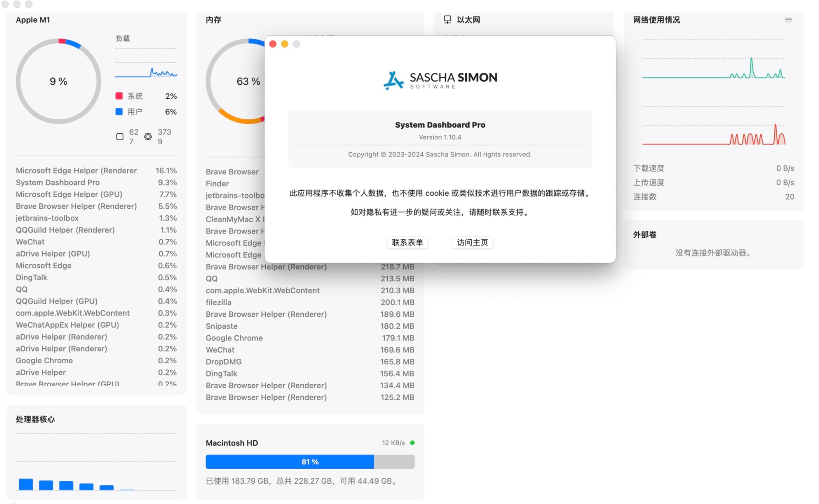
Task: Select QQGuild Helper (Renderer) 1.1% row
Action: click(96, 230)
